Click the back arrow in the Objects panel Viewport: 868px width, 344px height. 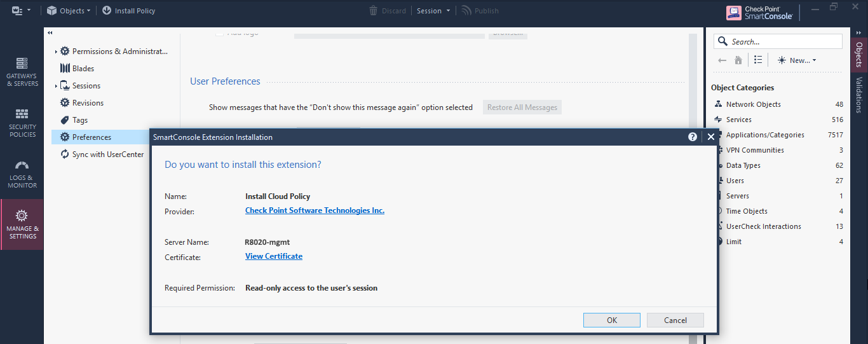click(x=722, y=60)
